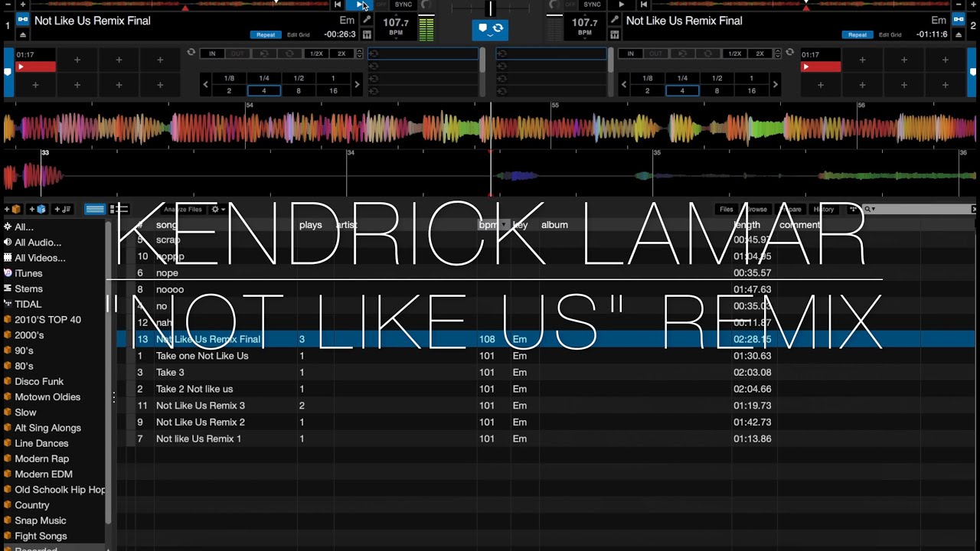Select track row Not Like Us Remix 3

[x=547, y=406]
